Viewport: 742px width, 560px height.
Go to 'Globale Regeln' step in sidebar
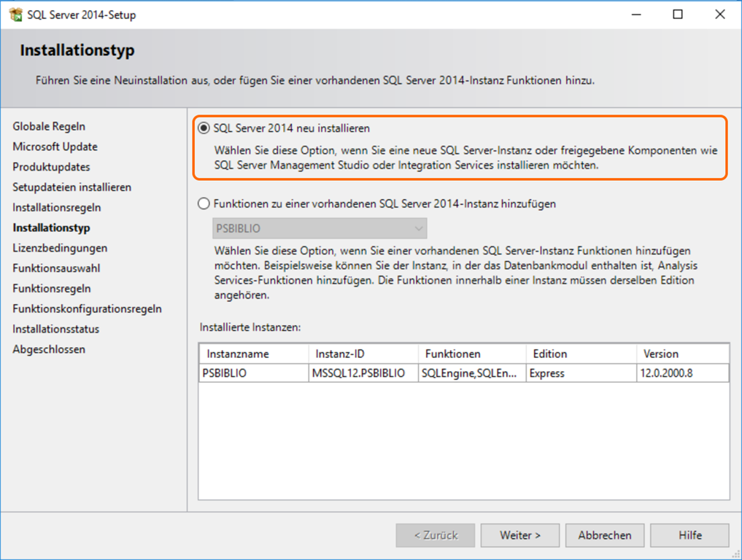pos(49,127)
